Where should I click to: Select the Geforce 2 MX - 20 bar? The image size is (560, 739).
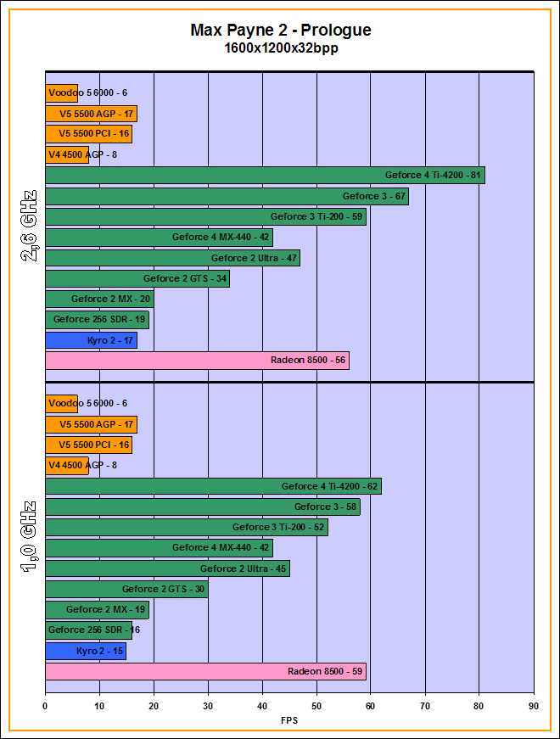pos(99,299)
